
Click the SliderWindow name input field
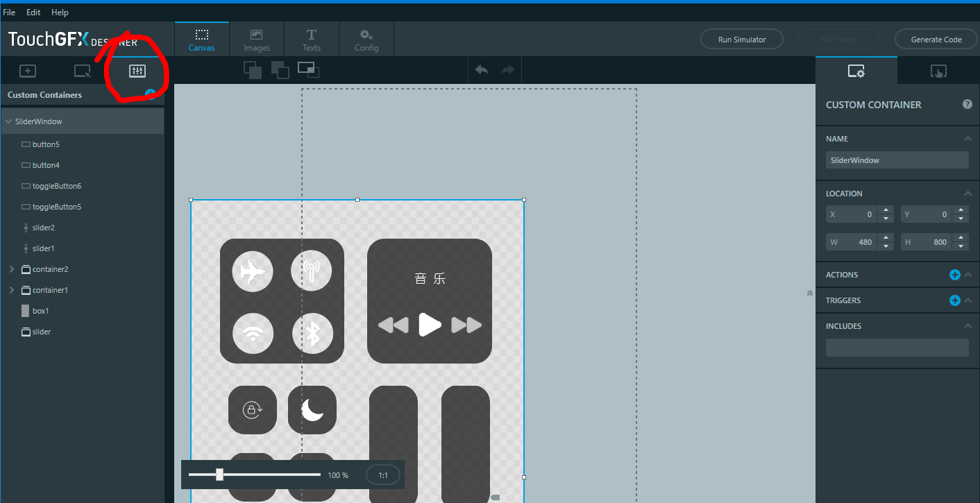point(897,160)
